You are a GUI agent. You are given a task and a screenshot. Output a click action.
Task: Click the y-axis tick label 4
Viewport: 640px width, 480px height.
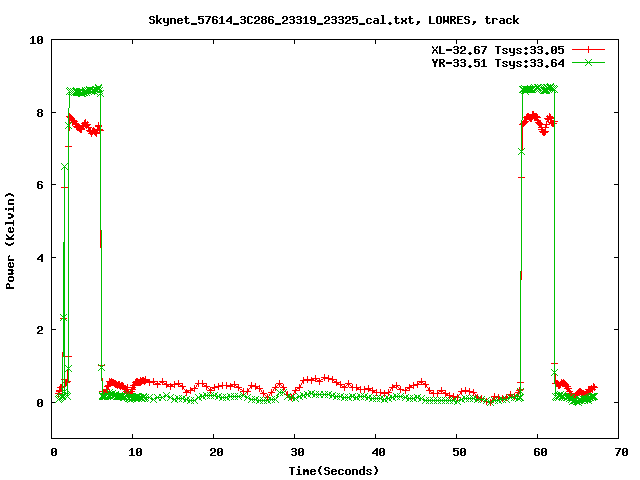[x=40, y=258]
